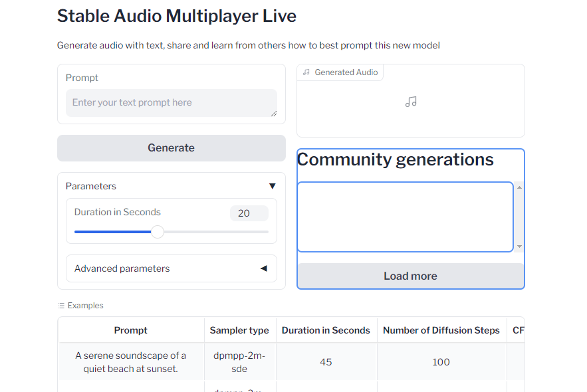587x392 pixels.
Task: Load more community generations
Action: [x=410, y=276]
